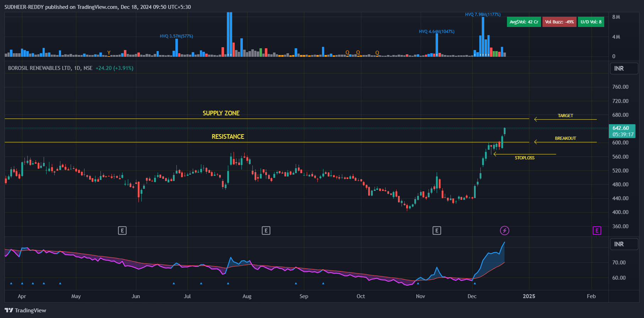Click the 760.00 price axis label
Viewport: 644px width, 318px height.
coord(620,87)
